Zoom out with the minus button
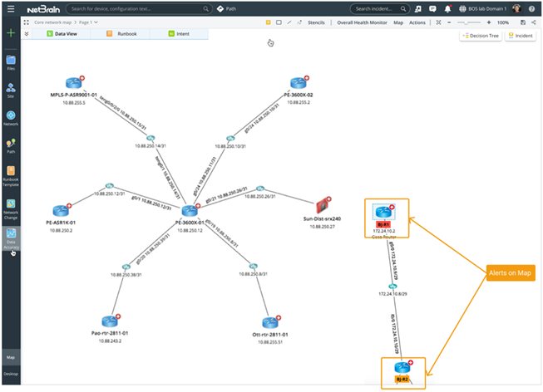Viewport: 543px width, 392px height. [x=449, y=22]
